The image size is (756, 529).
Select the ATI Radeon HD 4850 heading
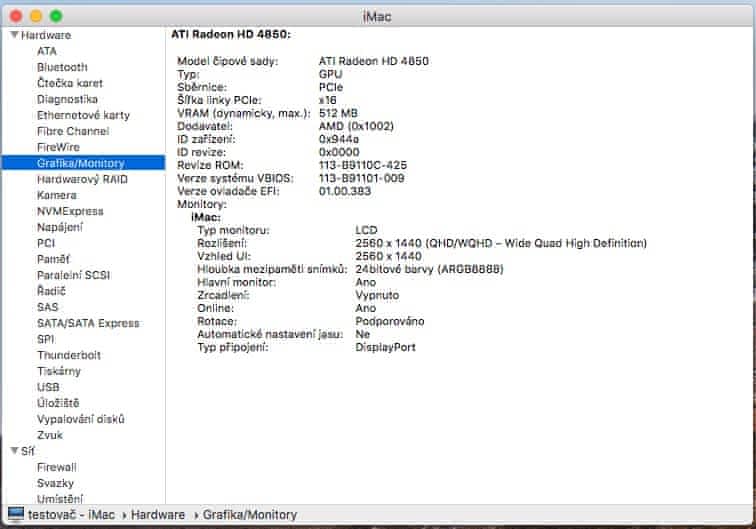[x=231, y=35]
